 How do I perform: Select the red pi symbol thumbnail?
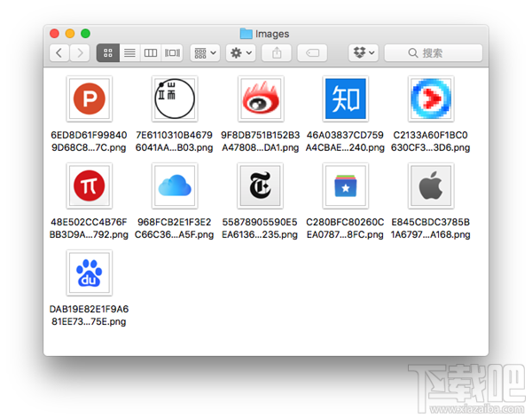(90, 185)
